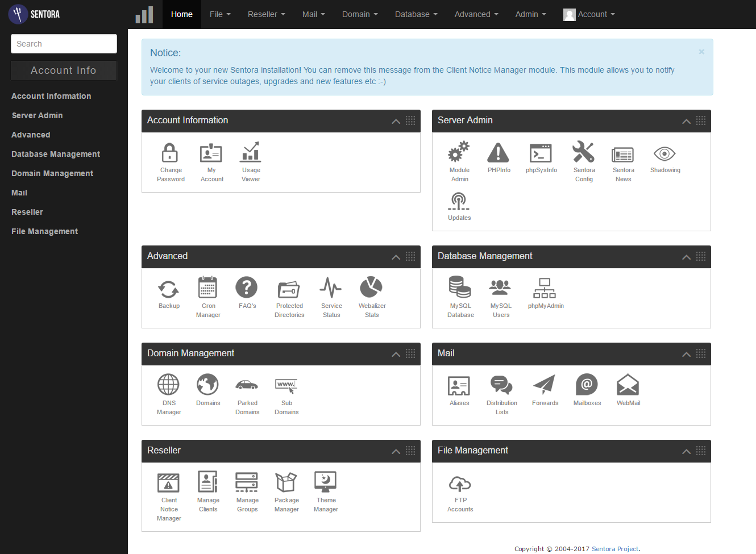Image resolution: width=756 pixels, height=554 pixels.
Task: Launch the WebMail envelope icon
Action: 628,385
